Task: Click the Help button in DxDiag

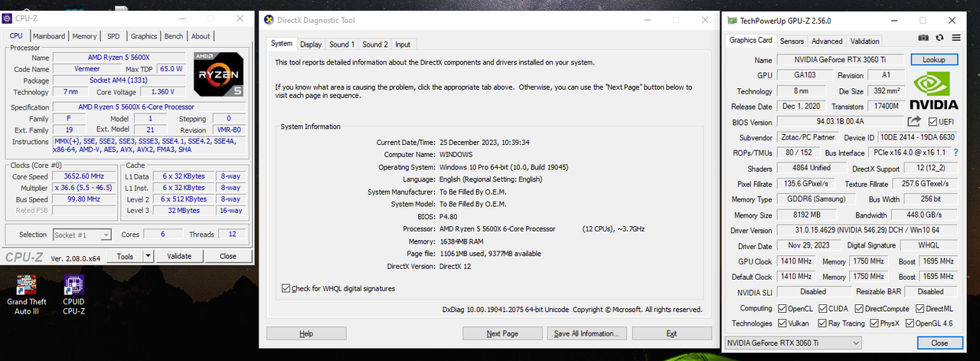Action: 306,333
